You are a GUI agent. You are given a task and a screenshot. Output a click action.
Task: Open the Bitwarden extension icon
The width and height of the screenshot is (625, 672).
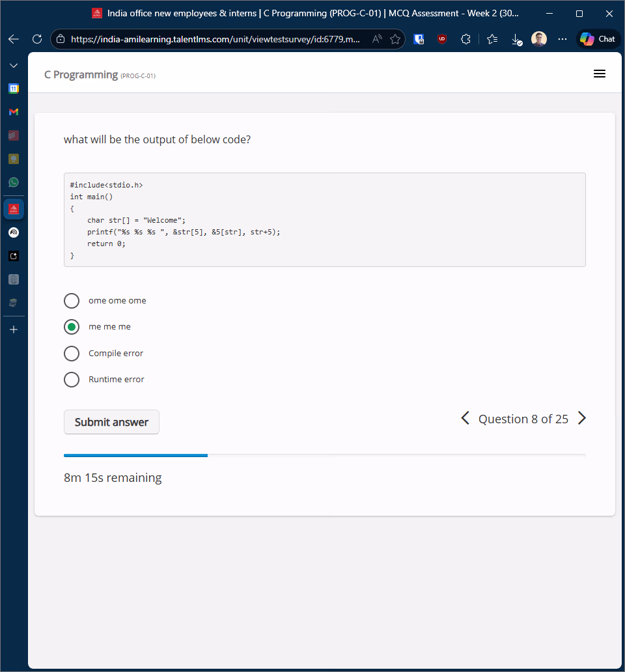pyautogui.click(x=419, y=39)
